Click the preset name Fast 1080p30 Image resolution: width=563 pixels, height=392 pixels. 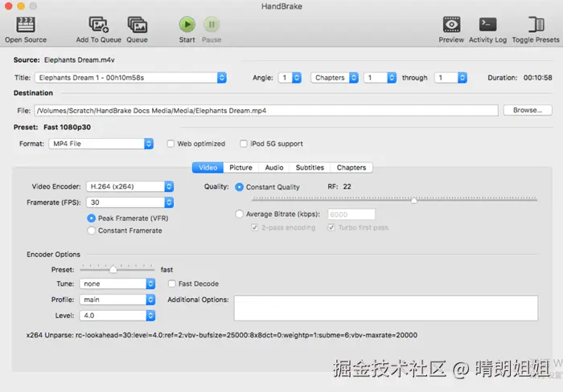[x=67, y=127]
